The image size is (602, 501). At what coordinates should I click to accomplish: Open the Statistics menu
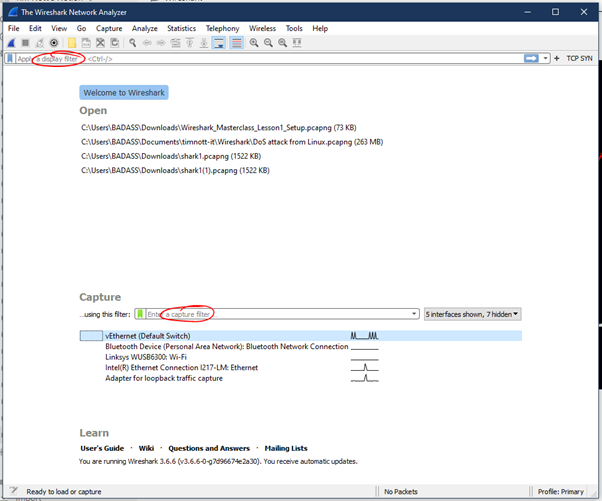[x=181, y=29]
